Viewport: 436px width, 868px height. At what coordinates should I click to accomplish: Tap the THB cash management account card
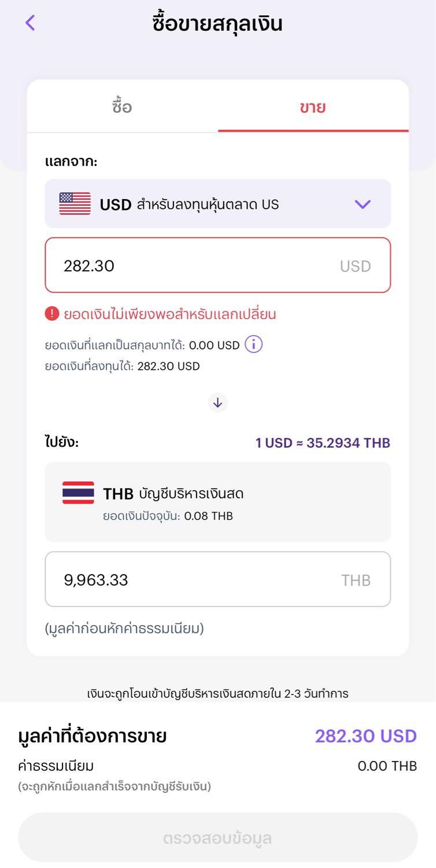coord(217,502)
